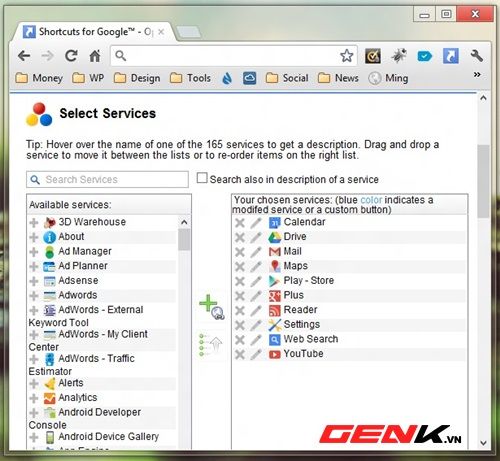
Task: Open the Social bookmarks folder
Action: pos(287,78)
